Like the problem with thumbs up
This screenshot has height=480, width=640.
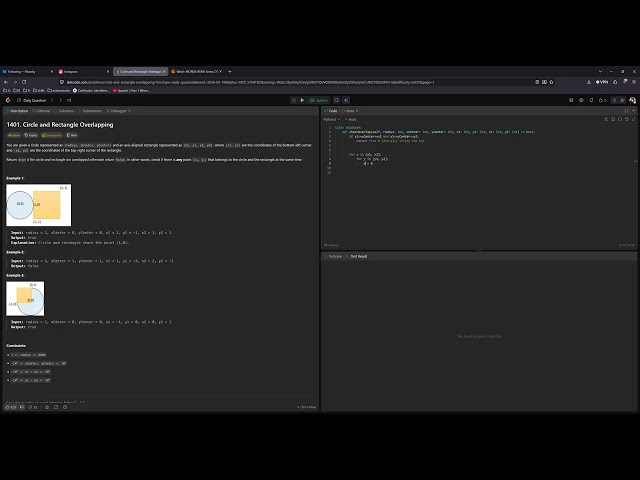[x=11, y=407]
